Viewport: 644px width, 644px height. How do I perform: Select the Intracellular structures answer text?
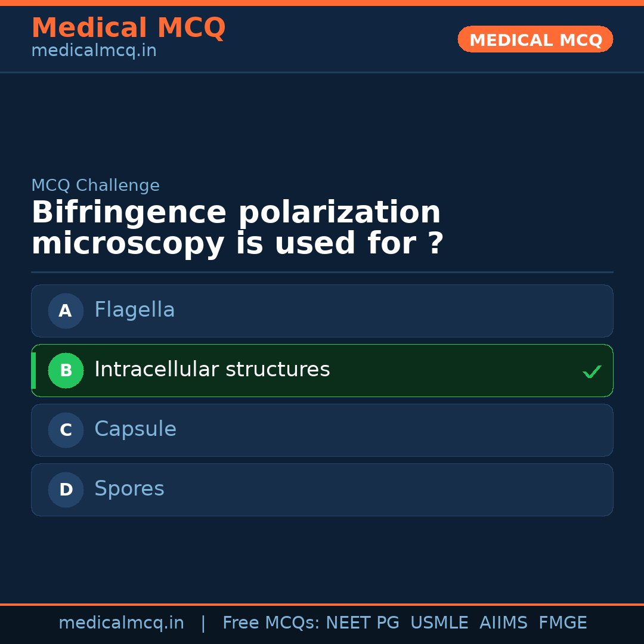(212, 370)
